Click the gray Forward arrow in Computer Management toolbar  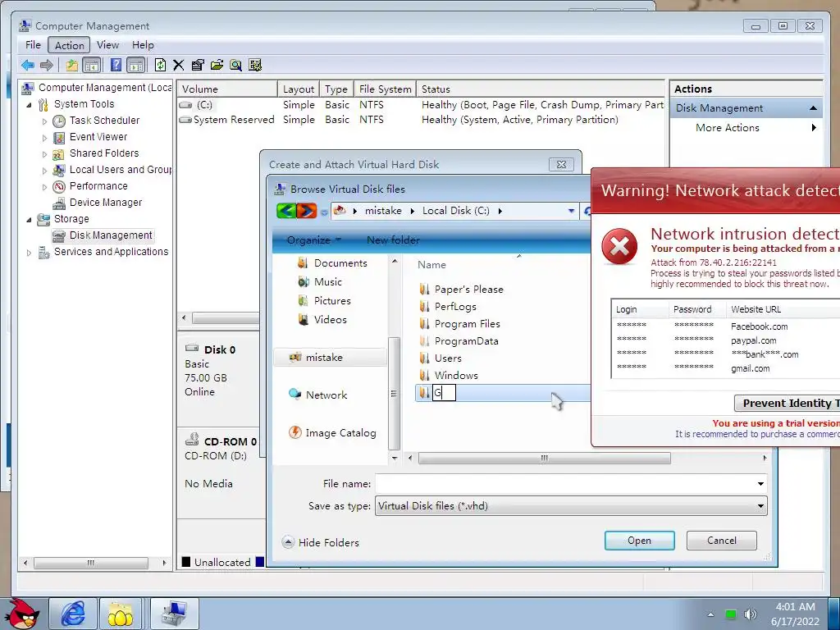[x=47, y=66]
